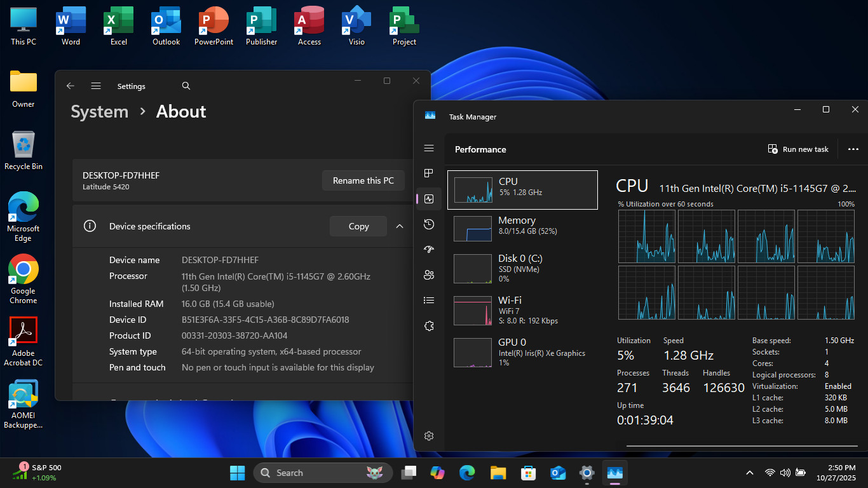
Task: Select Microsoft Edge desktop shortcut
Action: (x=24, y=217)
